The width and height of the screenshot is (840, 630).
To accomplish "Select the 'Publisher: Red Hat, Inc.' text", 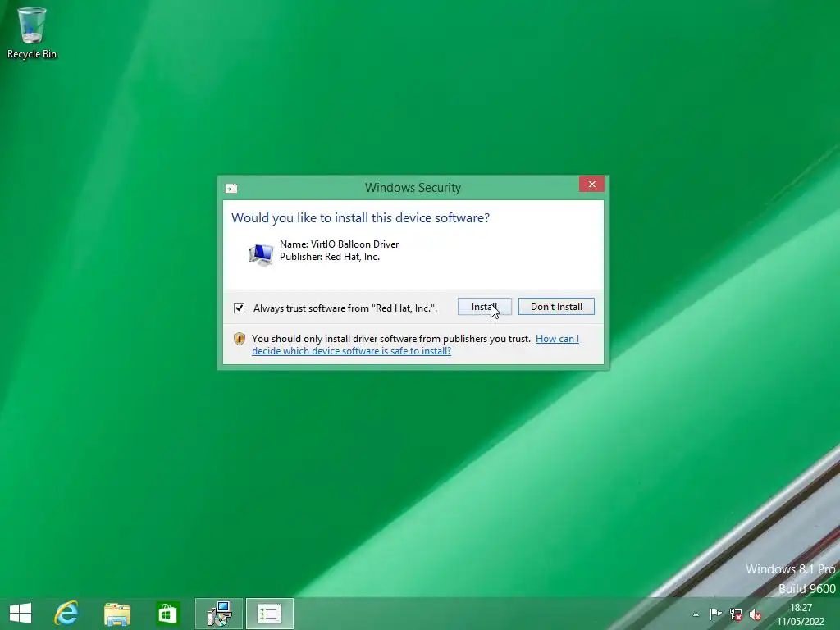I will 330,257.
